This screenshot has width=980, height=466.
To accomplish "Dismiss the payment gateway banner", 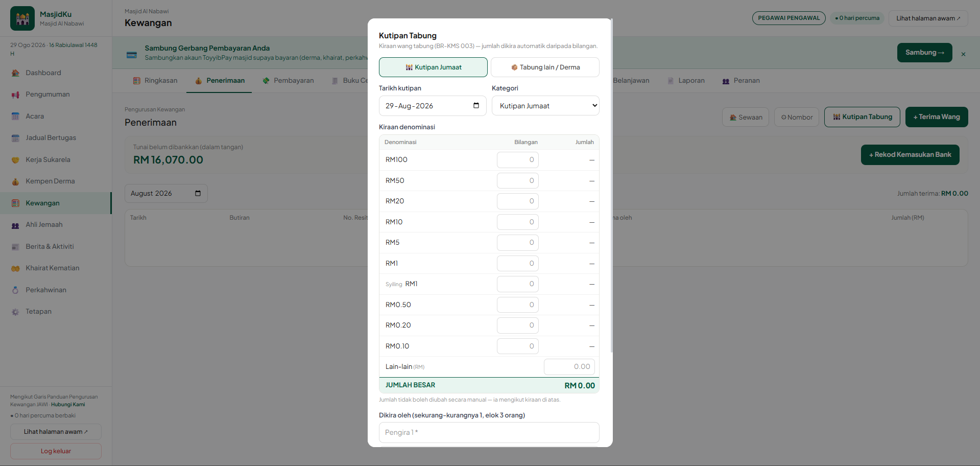I will (963, 54).
